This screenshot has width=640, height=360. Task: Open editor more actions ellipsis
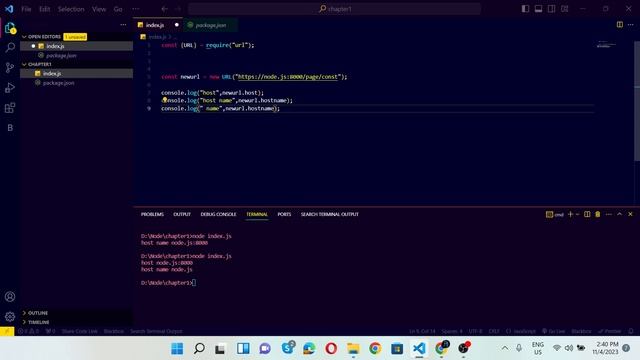point(631,24)
